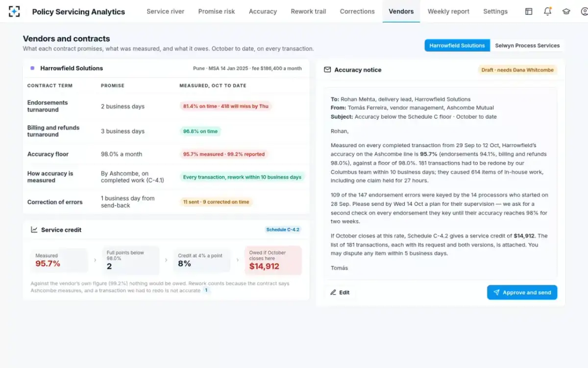Open the notifications bell
This screenshot has width=588, height=368.
coord(547,11)
